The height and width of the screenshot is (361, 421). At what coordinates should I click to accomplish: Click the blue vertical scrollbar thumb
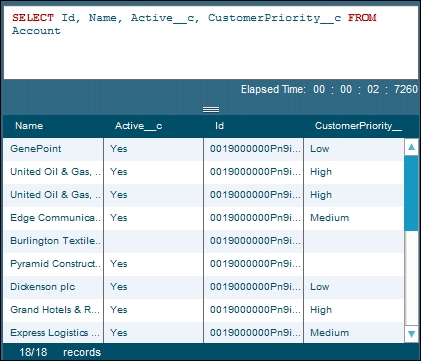click(x=411, y=193)
